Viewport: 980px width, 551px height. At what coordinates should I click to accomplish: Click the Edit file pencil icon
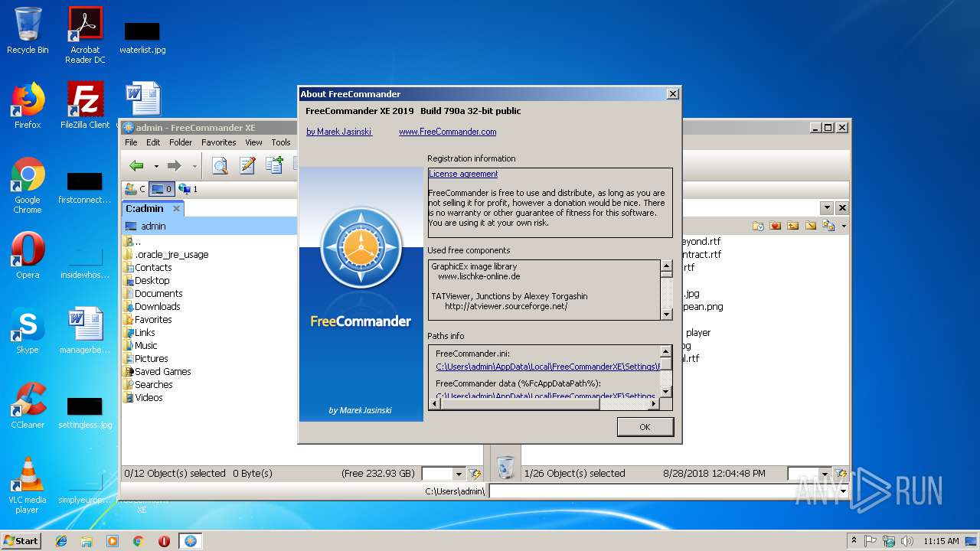(x=247, y=165)
